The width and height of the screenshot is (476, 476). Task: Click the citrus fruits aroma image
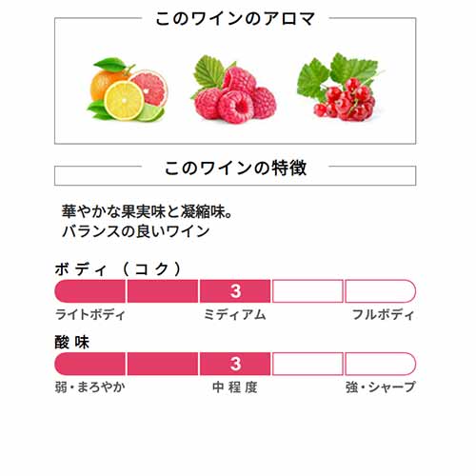[x=128, y=89]
